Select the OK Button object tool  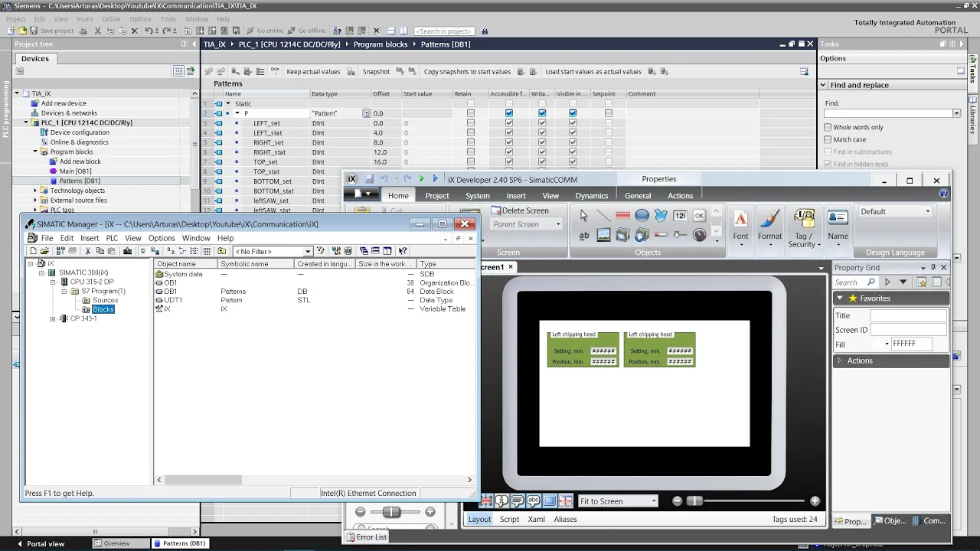(699, 216)
